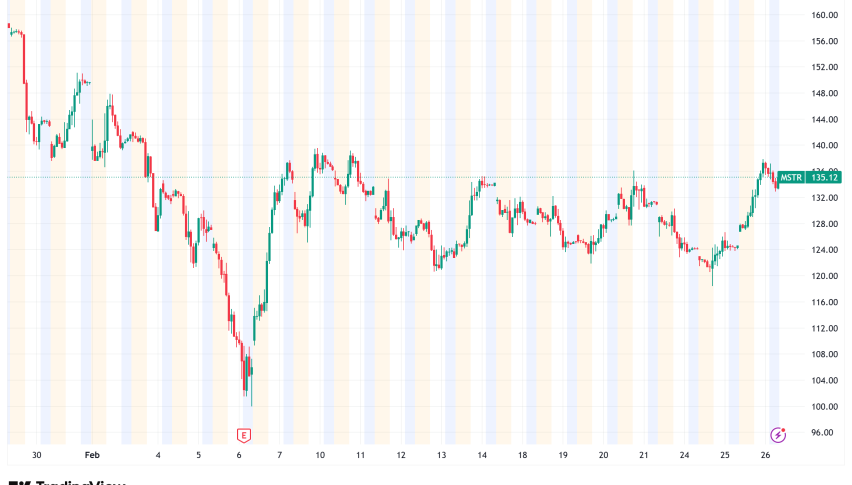Click the 7 date axis label

click(x=280, y=455)
